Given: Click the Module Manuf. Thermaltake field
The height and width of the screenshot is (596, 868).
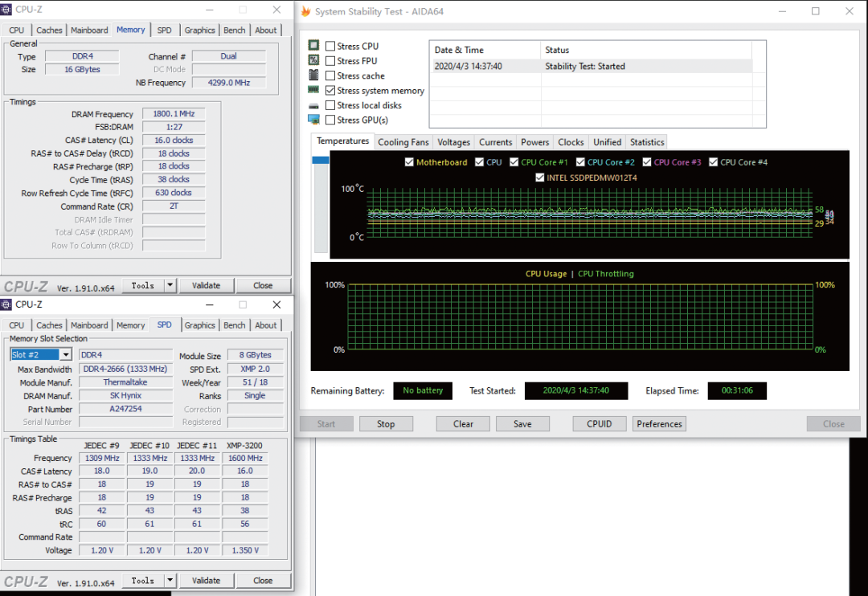Looking at the screenshot, I should [x=125, y=382].
